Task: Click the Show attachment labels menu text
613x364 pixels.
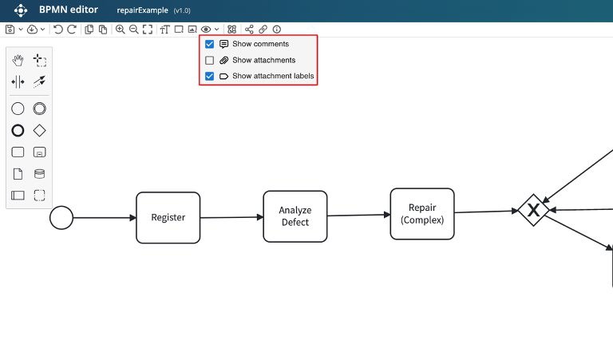Action: [273, 77]
